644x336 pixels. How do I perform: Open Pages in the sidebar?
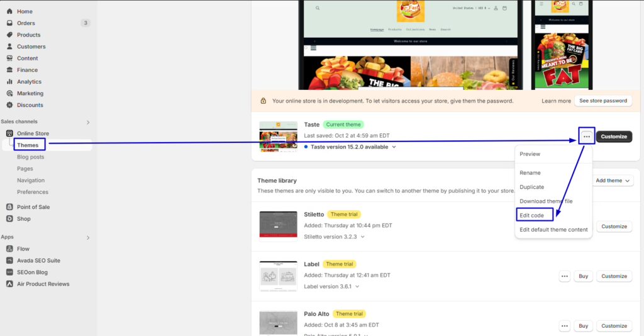[25, 169]
